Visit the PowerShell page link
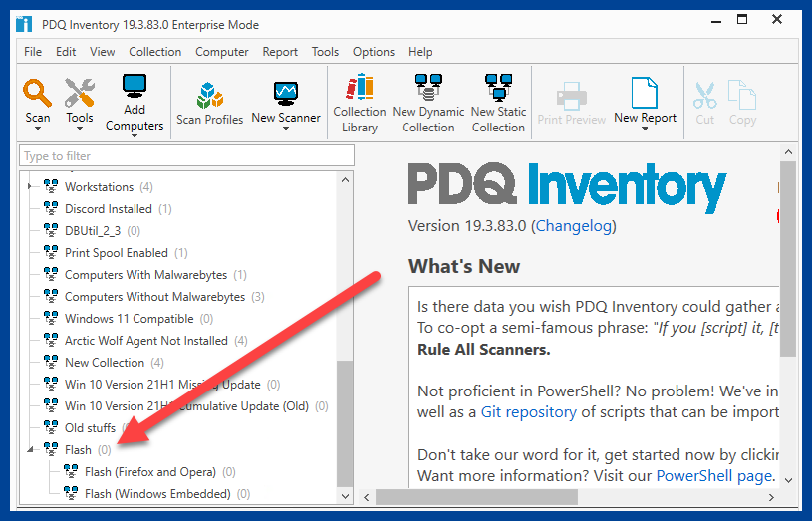 pos(714,475)
